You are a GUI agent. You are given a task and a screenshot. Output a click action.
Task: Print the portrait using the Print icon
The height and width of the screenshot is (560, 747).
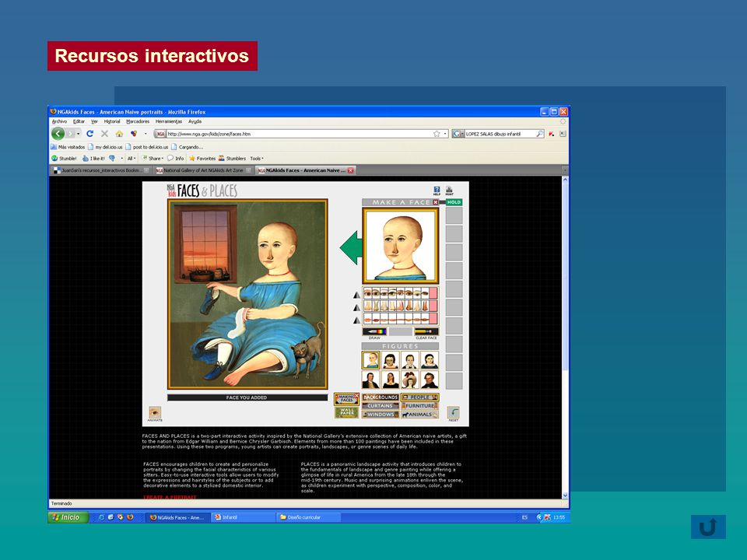449,191
